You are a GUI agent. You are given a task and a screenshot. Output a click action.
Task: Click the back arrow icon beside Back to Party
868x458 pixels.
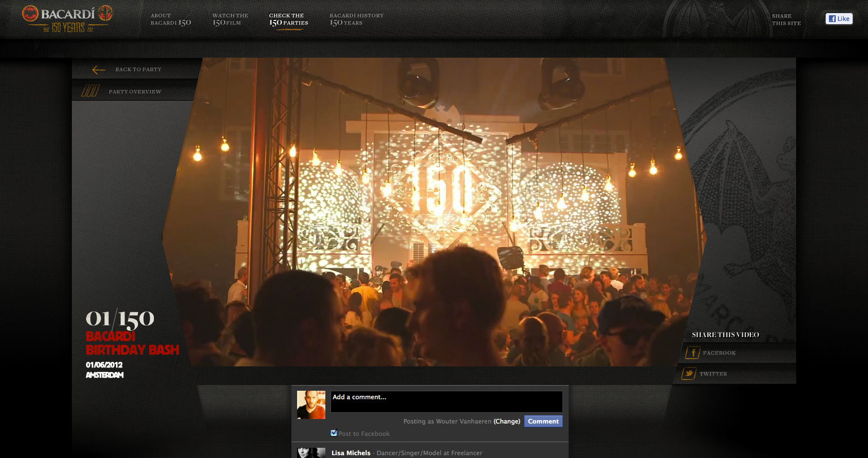click(x=99, y=70)
